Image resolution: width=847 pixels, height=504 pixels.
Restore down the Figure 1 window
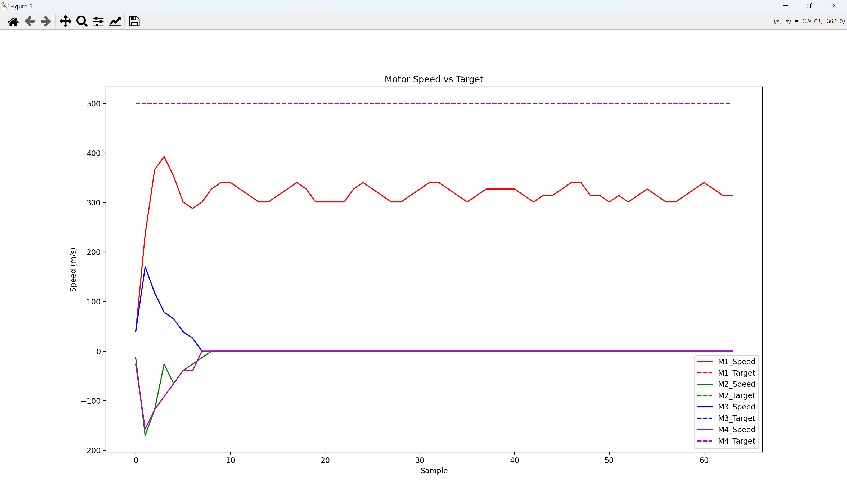809,6
